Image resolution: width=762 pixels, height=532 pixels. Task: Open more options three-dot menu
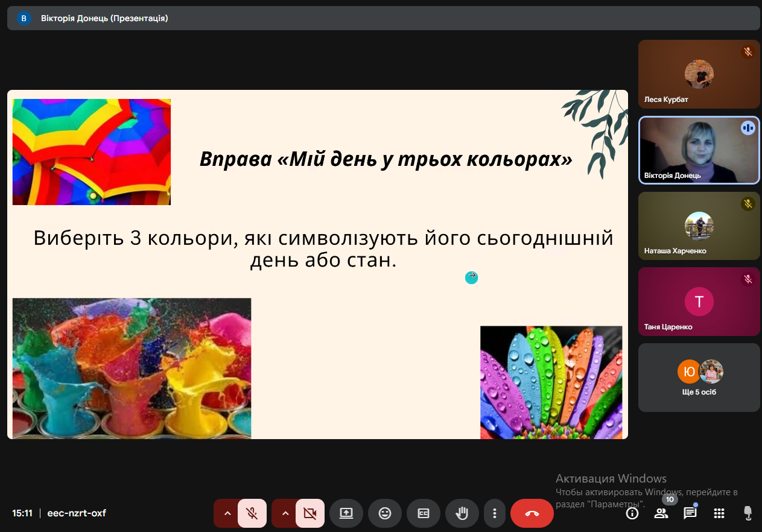tap(495, 513)
